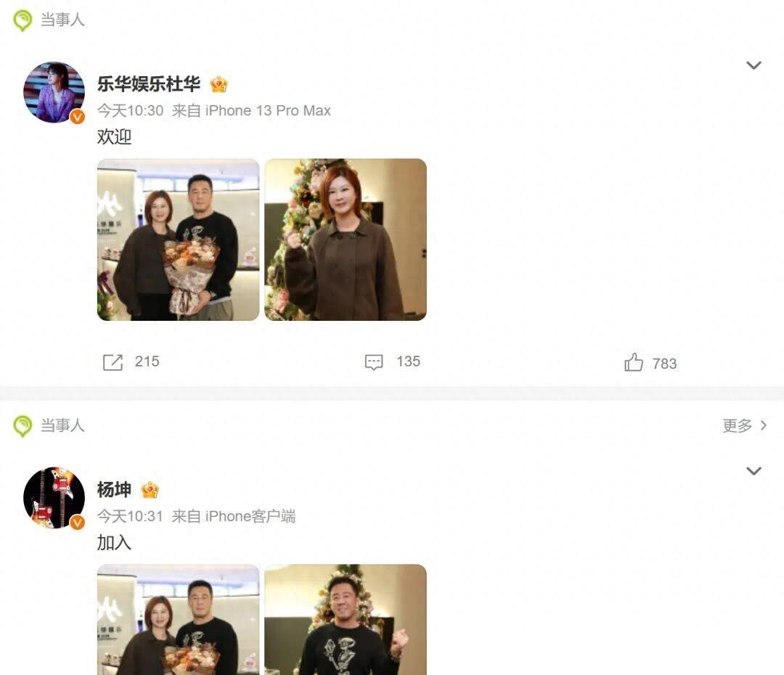Expand the options chevron on 杨坤's post
The image size is (784, 675).
[754, 471]
